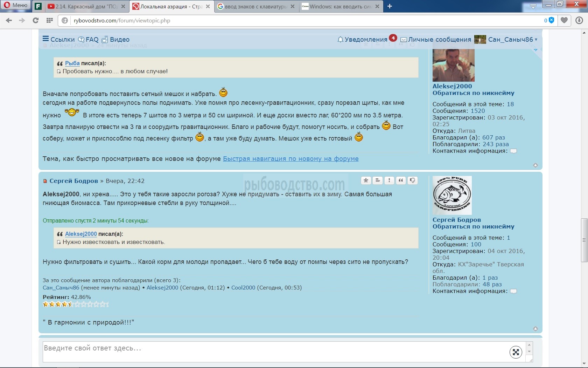Open the Видео link

pos(115,39)
